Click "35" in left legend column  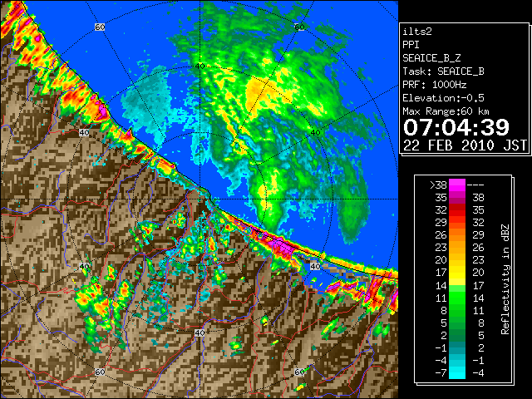coord(441,198)
